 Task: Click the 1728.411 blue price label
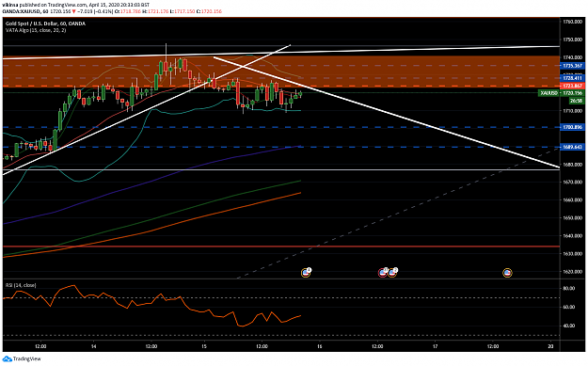[x=572, y=78]
